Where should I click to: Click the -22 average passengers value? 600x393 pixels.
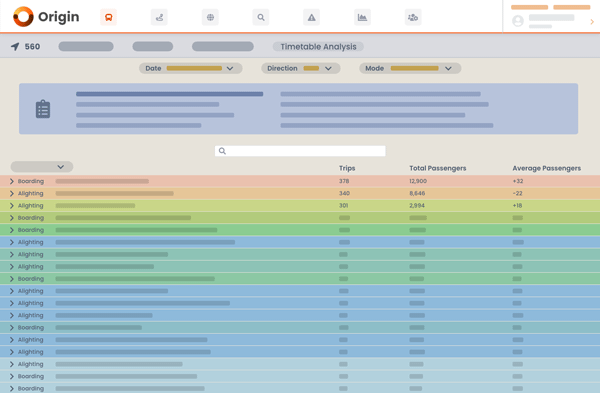(x=517, y=193)
